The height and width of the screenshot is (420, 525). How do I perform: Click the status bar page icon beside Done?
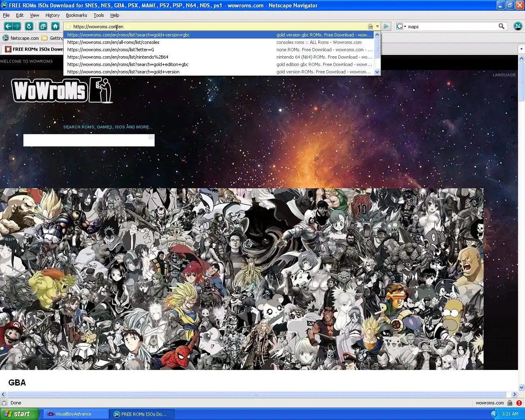pos(4,403)
